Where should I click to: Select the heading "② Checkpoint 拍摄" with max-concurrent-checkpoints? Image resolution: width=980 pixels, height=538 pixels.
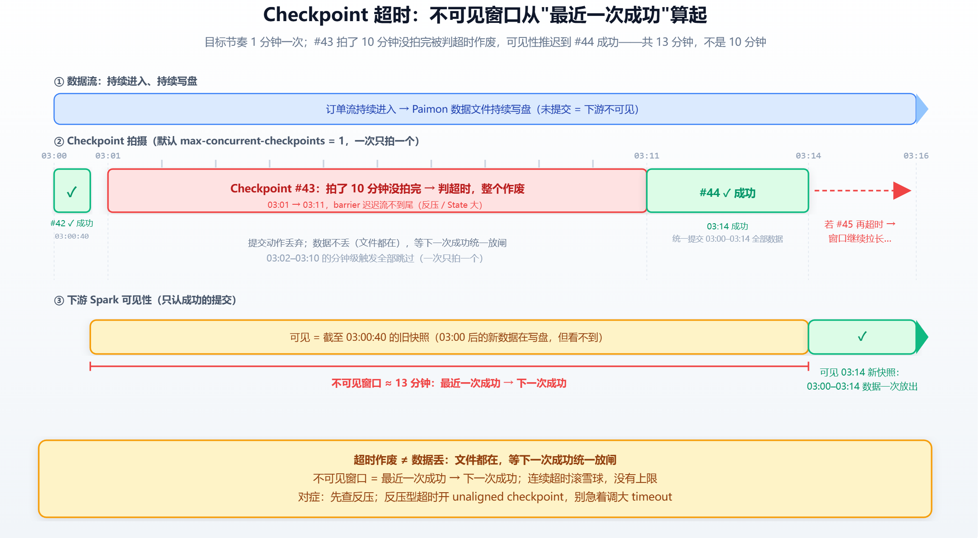tap(238, 141)
